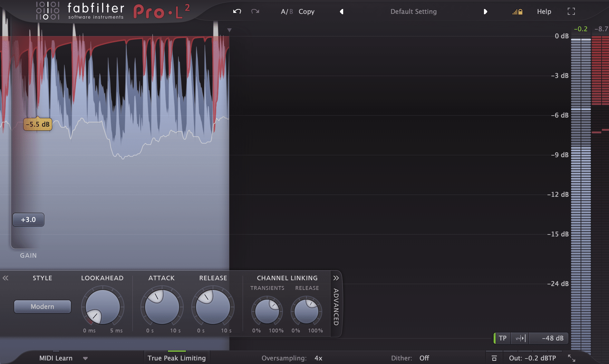
Task: Click the LOOKAHEAD label
Action: [x=102, y=278]
